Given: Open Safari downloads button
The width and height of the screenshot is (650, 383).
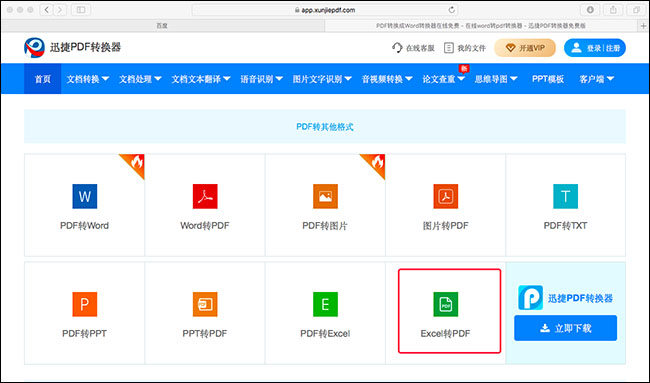Looking at the screenshot, I should tap(590, 10).
